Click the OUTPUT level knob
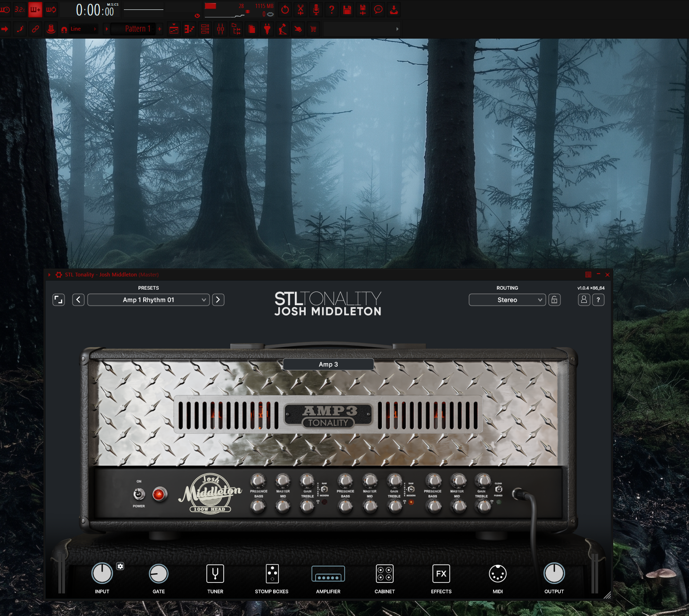 tap(554, 573)
